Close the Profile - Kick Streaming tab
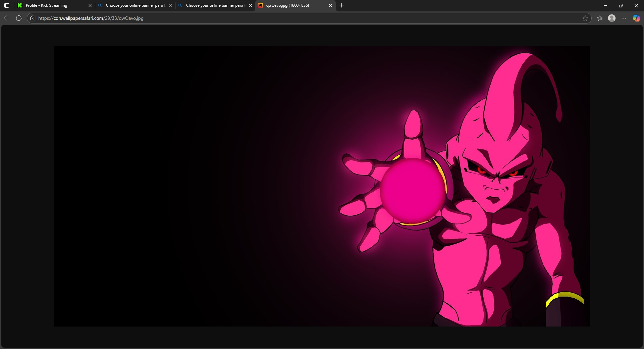 90,5
